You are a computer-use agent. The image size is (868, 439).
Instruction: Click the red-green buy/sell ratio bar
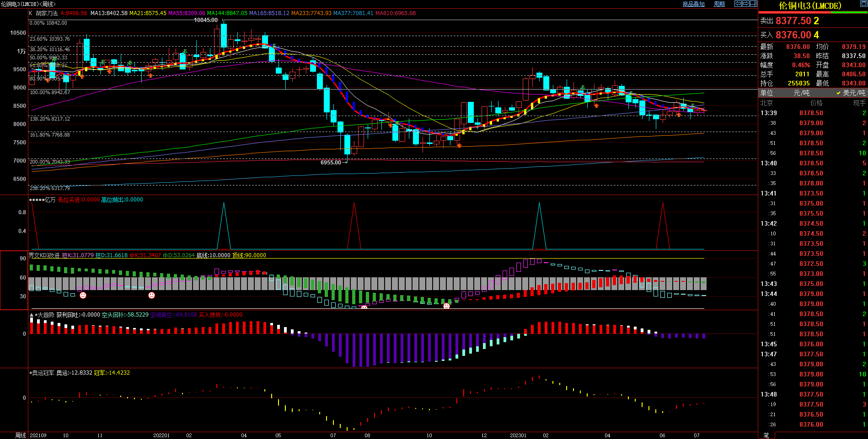(813, 12)
